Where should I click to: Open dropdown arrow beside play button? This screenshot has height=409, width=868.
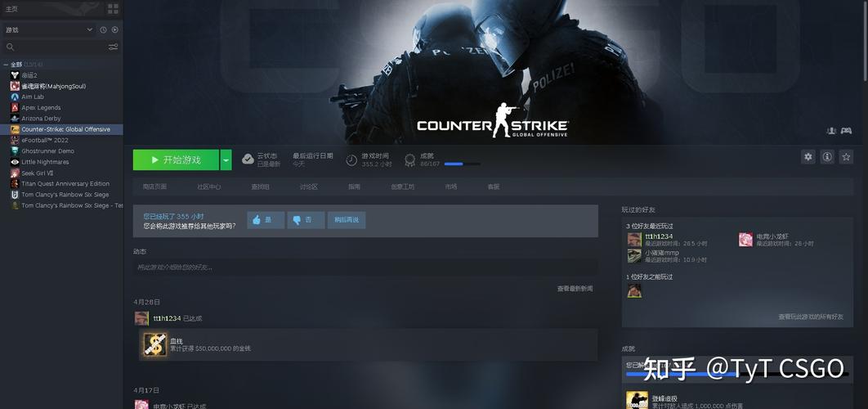226,160
